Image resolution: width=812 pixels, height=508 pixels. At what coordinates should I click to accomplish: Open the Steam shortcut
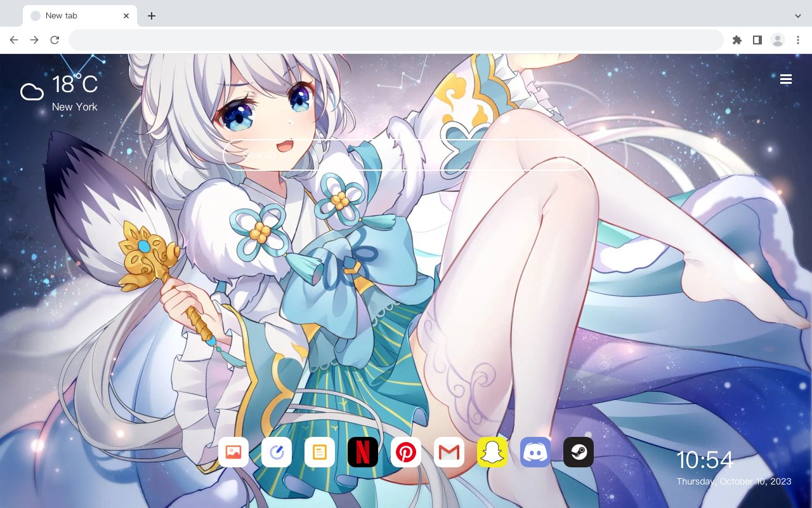[579, 452]
